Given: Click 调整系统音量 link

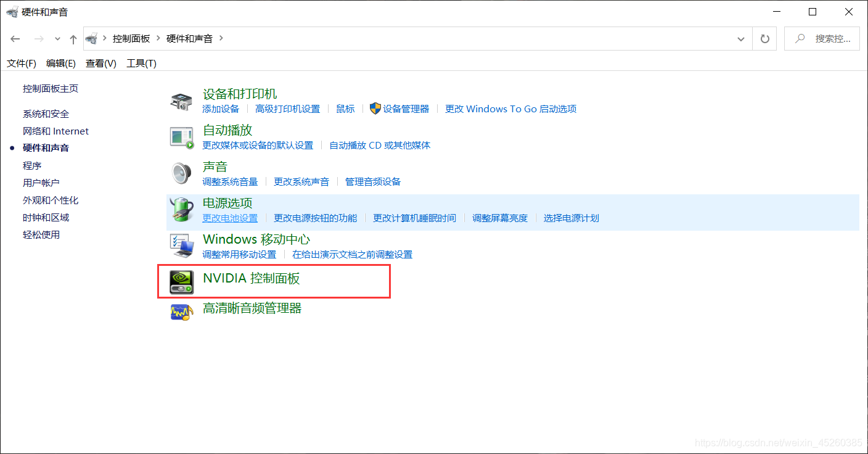Looking at the screenshot, I should (230, 182).
